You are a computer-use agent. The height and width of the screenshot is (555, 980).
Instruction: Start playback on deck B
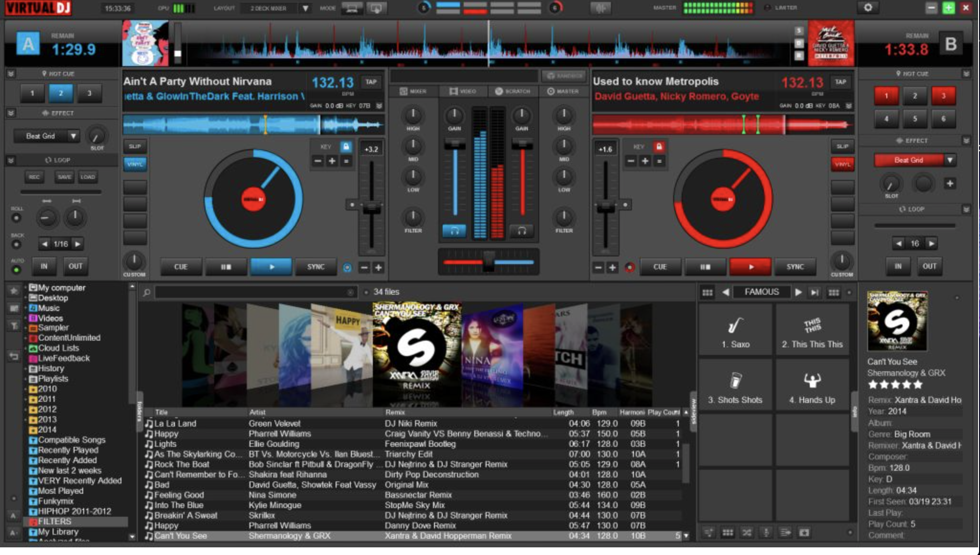pos(751,267)
